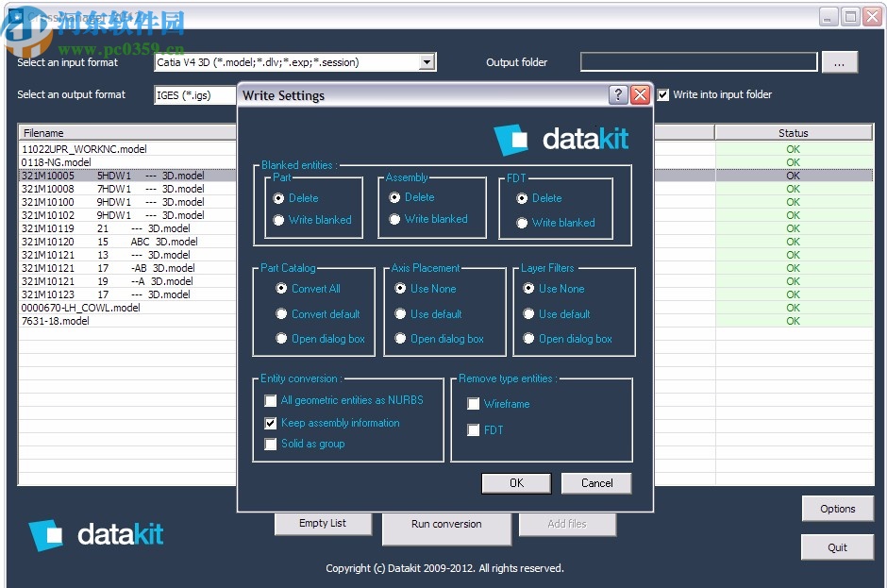Select Use default under Axis Placement
This screenshot has width=887, height=588.
pyautogui.click(x=401, y=313)
